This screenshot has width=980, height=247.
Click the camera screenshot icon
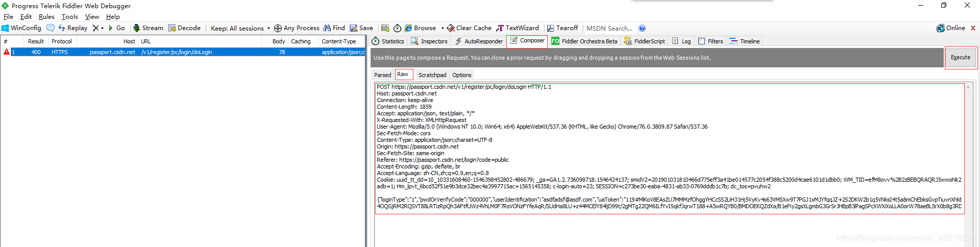pos(385,28)
